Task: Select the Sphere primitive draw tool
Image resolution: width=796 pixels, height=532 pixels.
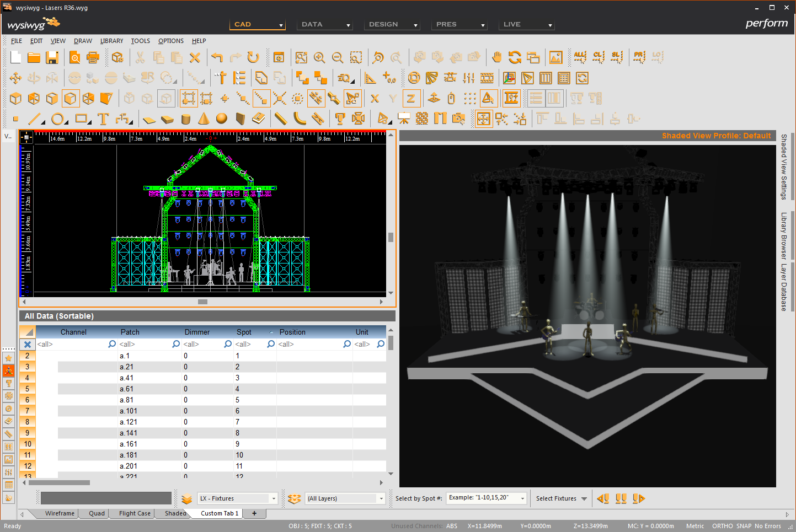Action: [222, 119]
